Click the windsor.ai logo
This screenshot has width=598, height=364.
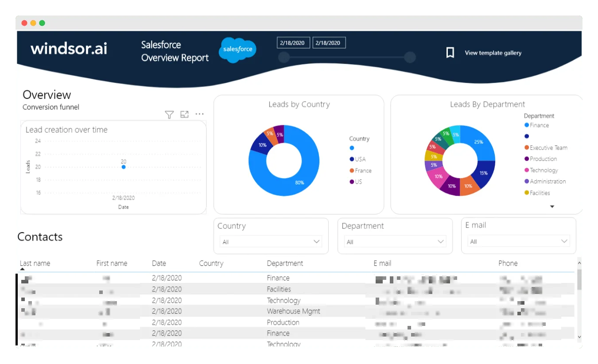69,48
